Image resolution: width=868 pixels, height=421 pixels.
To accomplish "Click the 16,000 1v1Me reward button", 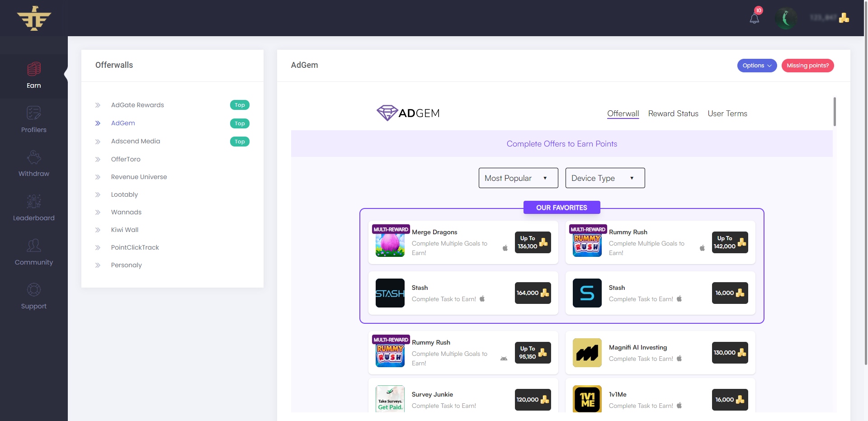I will (x=730, y=400).
